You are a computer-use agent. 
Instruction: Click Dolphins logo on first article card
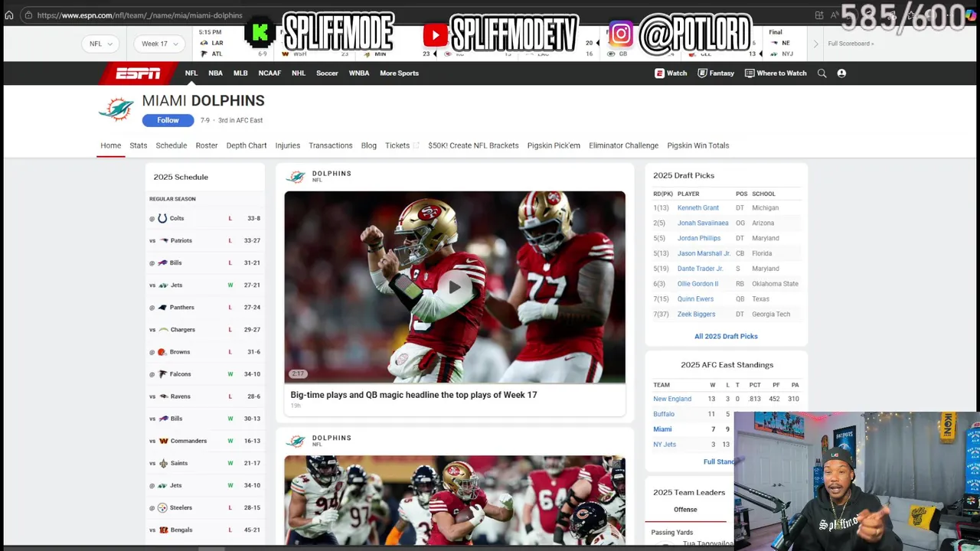296,177
